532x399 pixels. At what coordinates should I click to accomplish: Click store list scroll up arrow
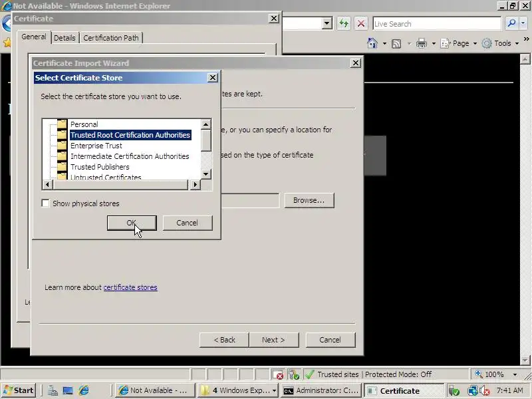point(206,124)
